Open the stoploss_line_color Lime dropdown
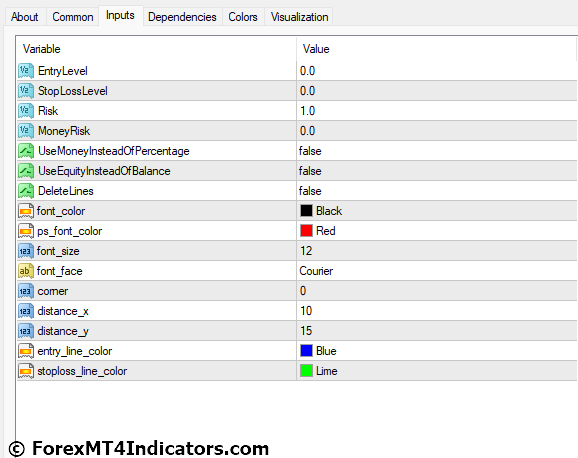Image resolution: width=578 pixels, height=458 pixels. pyautogui.click(x=437, y=371)
